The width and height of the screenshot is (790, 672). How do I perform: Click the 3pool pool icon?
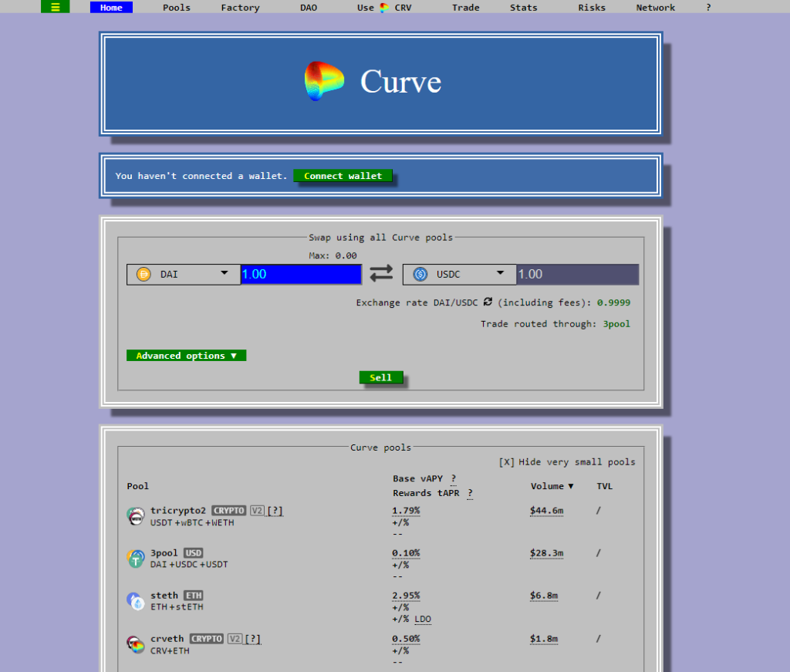(x=136, y=559)
